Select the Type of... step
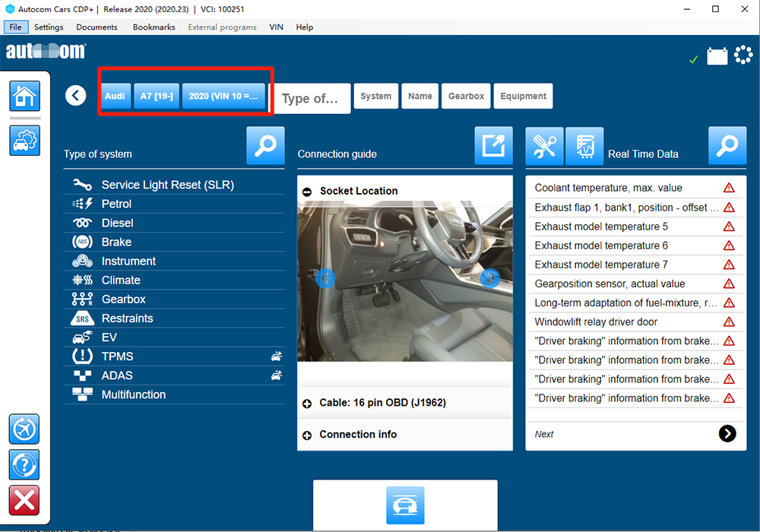760x532 pixels. coord(309,98)
